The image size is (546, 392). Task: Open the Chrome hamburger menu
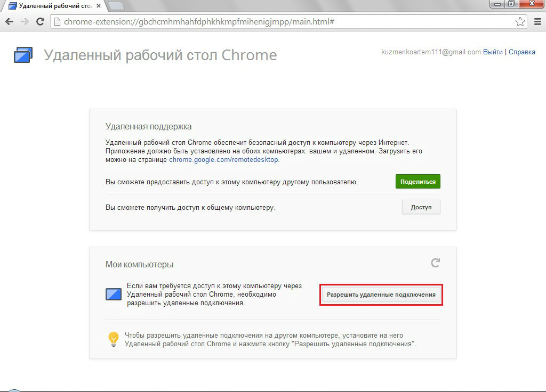pos(537,21)
